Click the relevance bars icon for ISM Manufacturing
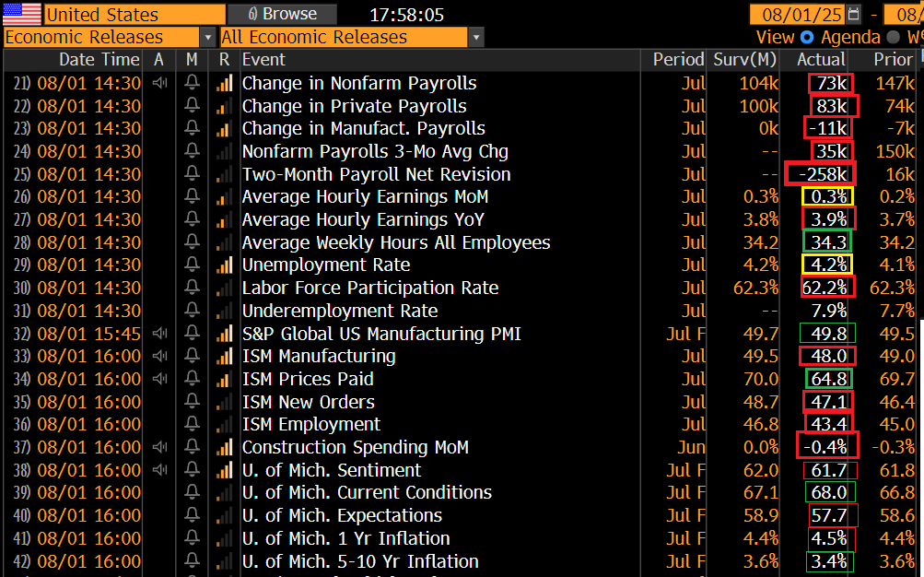Screen dimensions: 924x577 pyautogui.click(x=224, y=357)
